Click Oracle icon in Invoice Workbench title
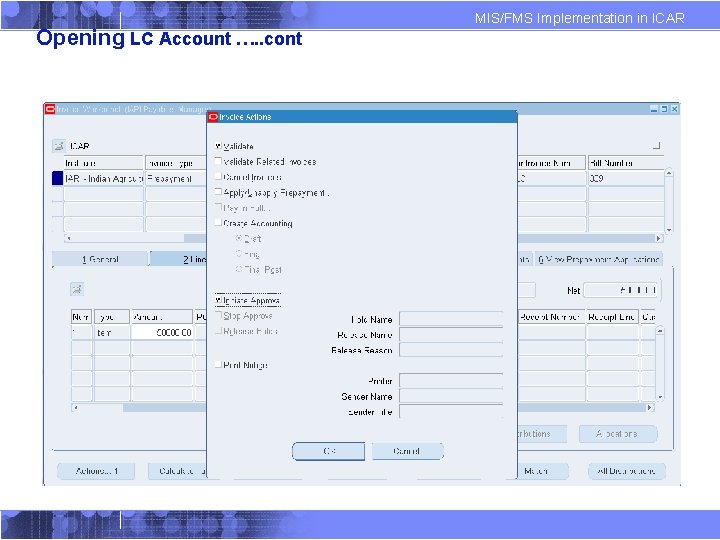The width and height of the screenshot is (720, 540). [x=50, y=109]
